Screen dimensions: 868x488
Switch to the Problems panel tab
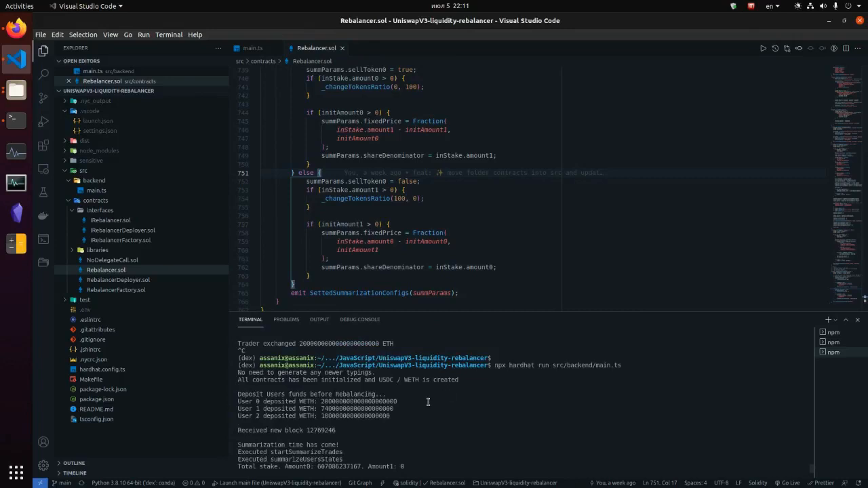tap(286, 319)
